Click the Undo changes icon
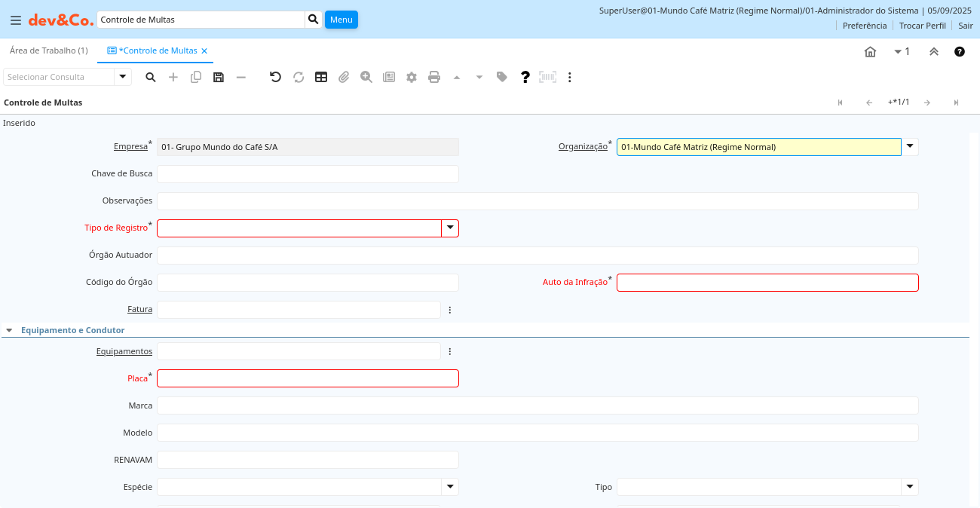 pyautogui.click(x=275, y=77)
